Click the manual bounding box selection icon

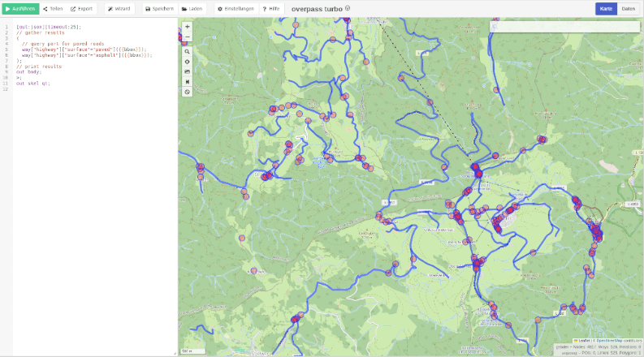pos(188,71)
